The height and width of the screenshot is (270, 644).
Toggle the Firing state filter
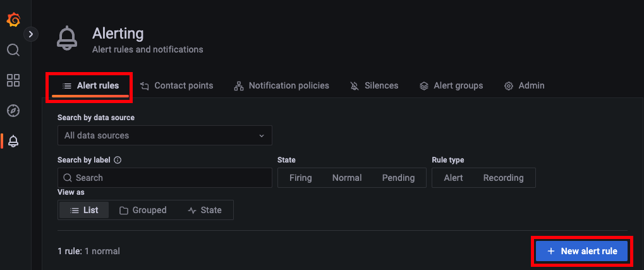click(301, 178)
